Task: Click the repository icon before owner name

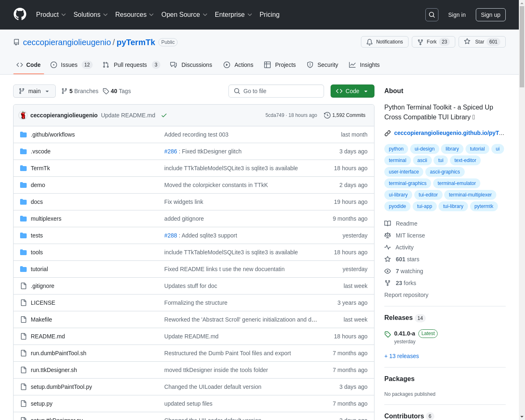Action: 16,42
